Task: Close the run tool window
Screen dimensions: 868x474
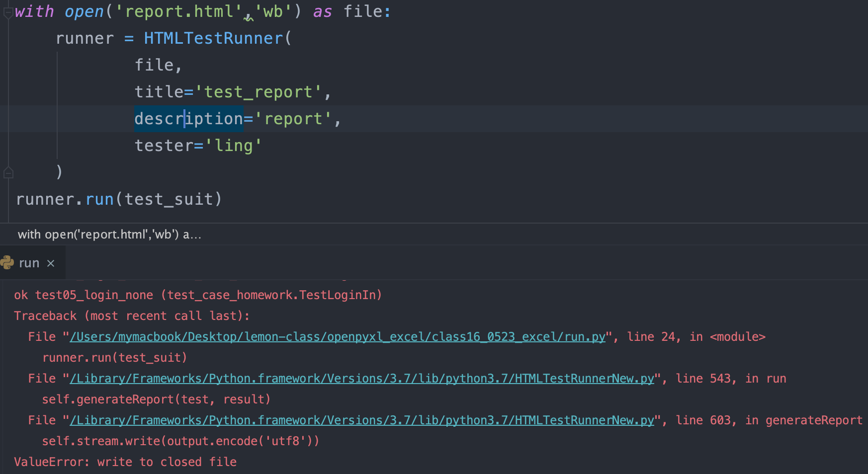Action: pos(50,263)
